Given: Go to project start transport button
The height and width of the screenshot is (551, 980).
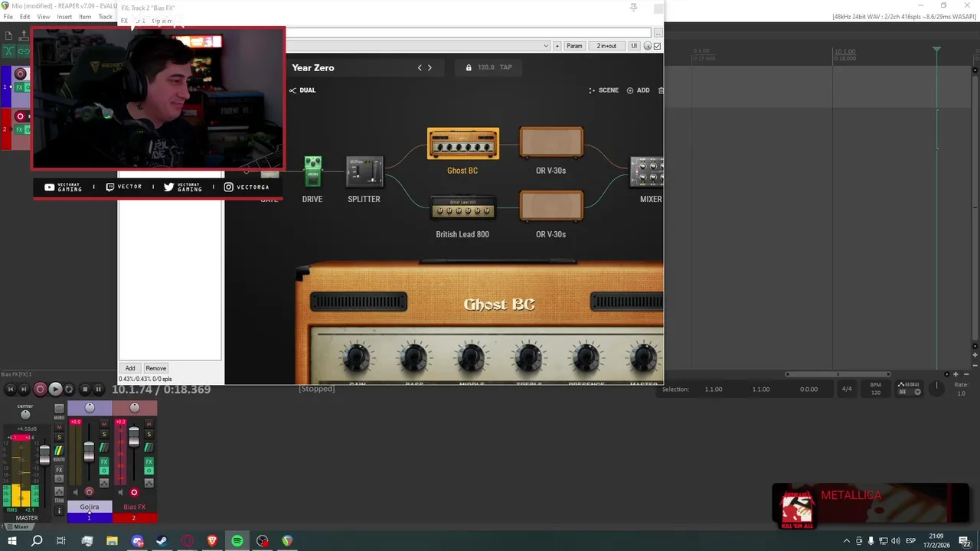Looking at the screenshot, I should 11,390.
